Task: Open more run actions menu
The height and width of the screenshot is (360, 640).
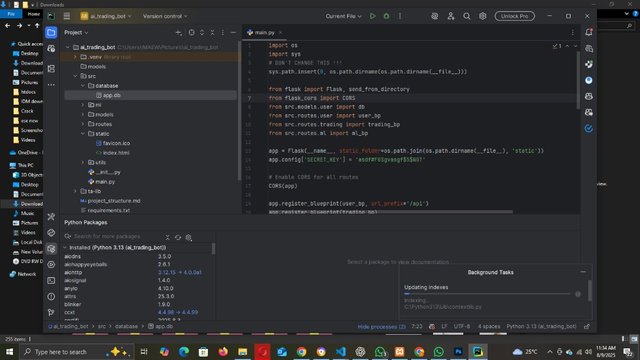Action: click(x=400, y=16)
